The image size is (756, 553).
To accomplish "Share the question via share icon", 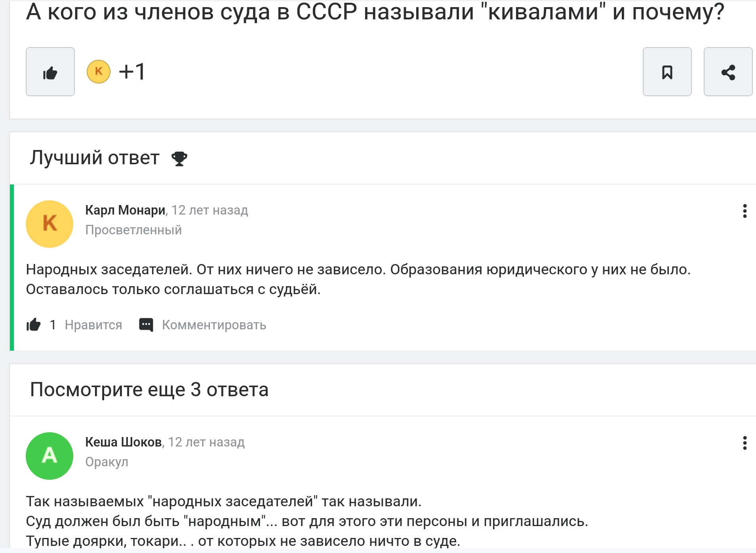I will click(728, 72).
